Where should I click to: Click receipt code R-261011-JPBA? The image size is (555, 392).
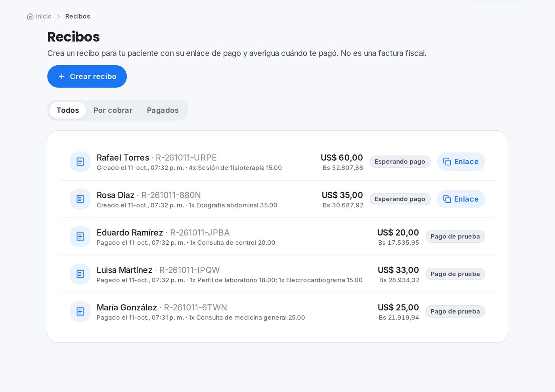[x=200, y=232]
